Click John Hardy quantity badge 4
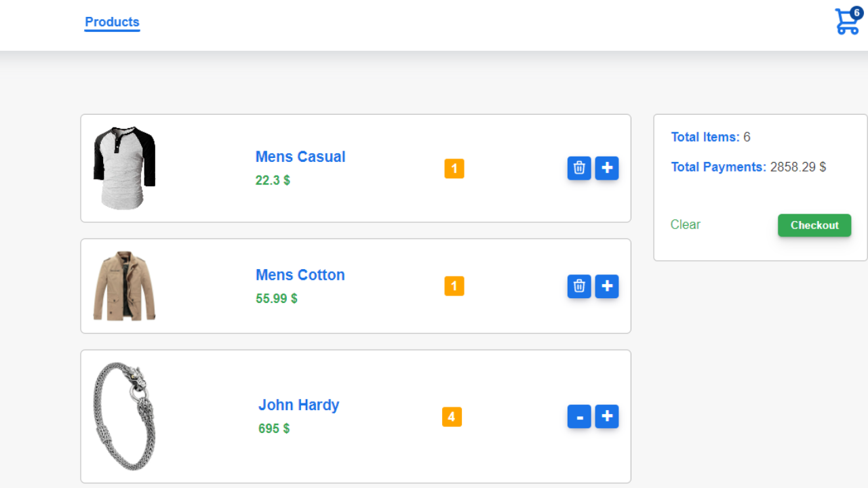Viewport: 868px width, 488px height. coord(452,417)
